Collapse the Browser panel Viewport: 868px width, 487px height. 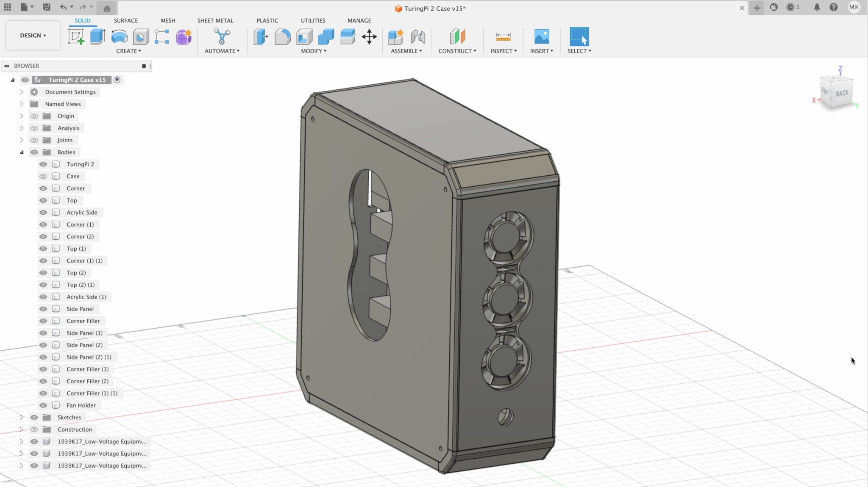(6, 66)
